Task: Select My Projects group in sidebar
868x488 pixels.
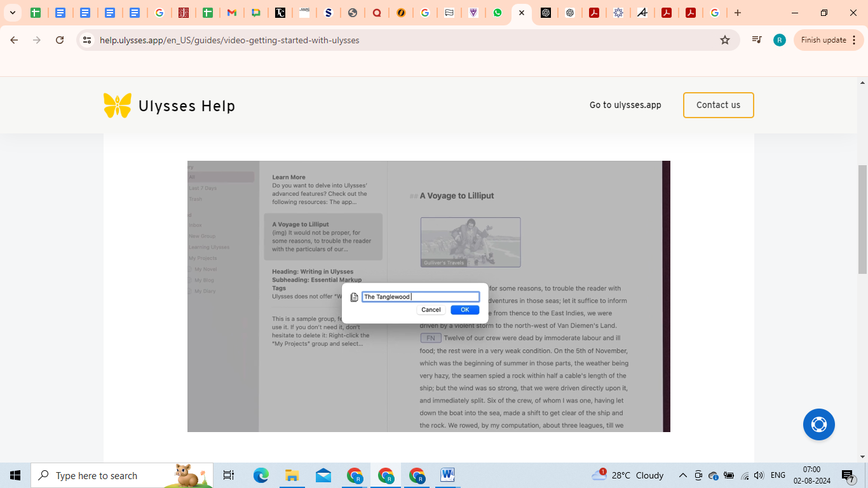Action: (203, 258)
